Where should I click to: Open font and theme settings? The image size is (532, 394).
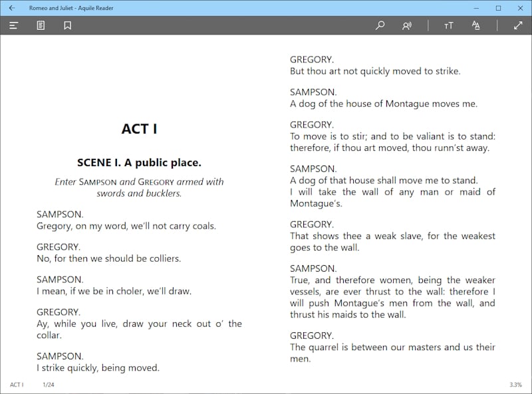[475, 25]
